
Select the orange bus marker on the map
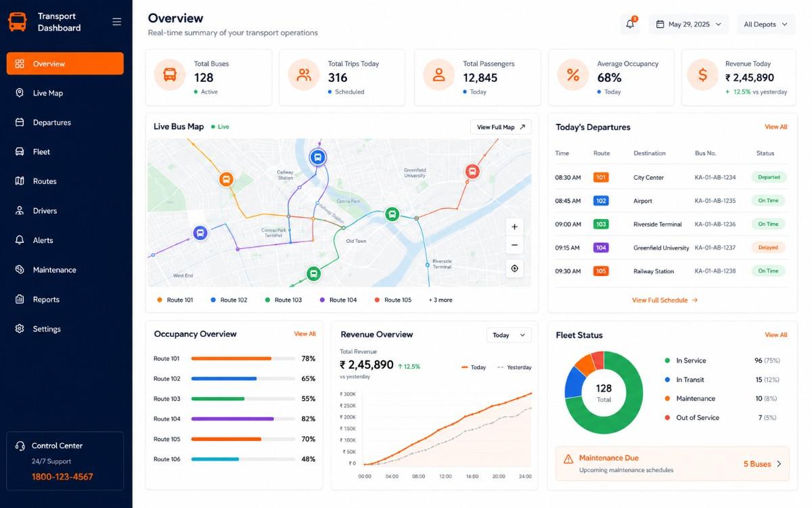226,179
